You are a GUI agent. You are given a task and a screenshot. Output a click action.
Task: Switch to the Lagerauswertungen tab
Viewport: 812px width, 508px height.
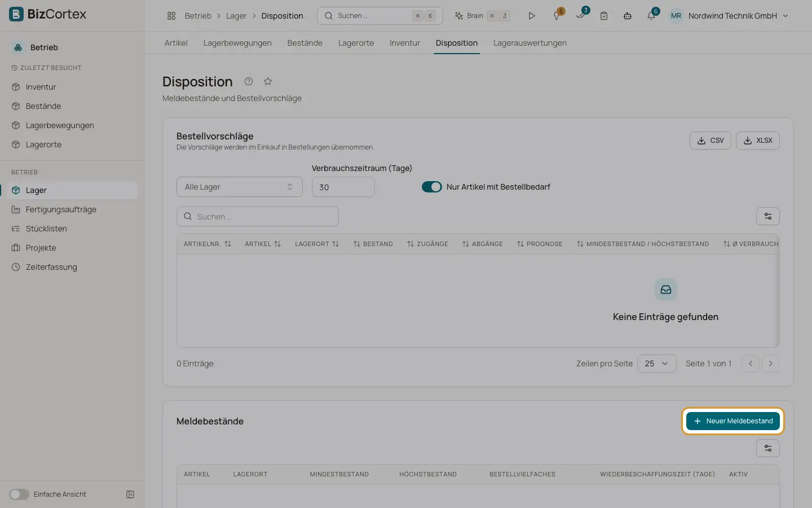click(530, 43)
